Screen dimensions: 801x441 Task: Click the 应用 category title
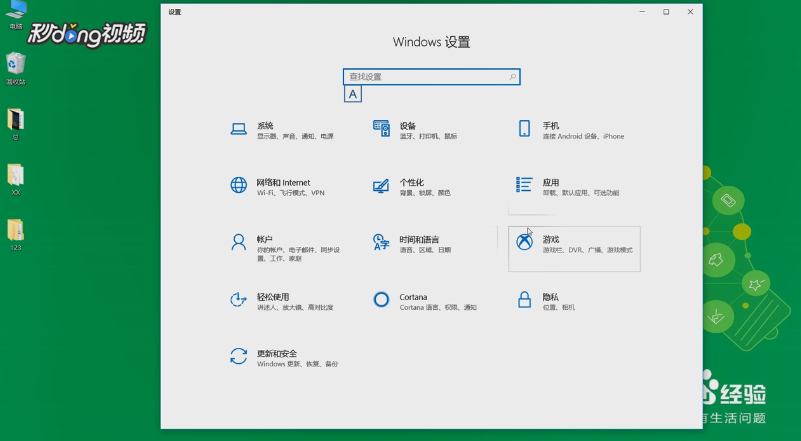click(551, 182)
